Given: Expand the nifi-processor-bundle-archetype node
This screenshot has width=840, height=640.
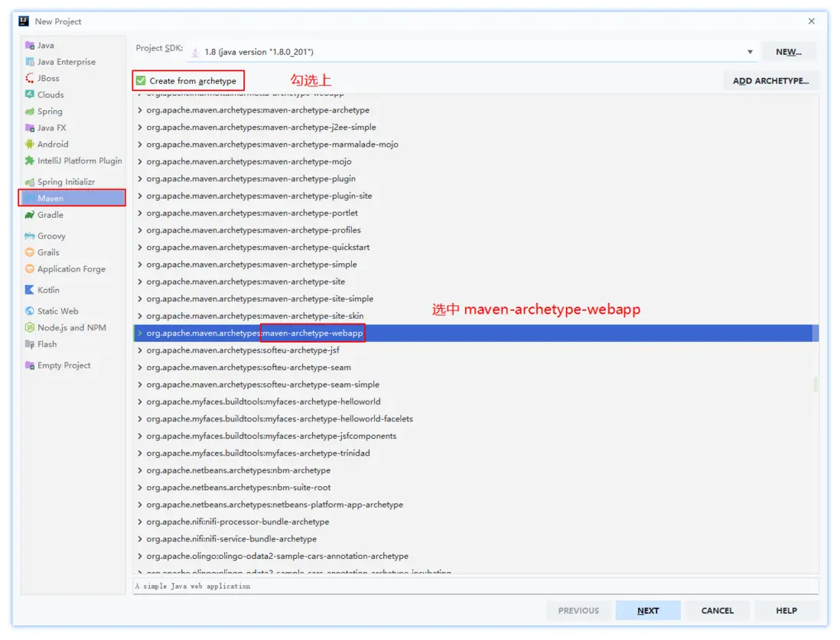Looking at the screenshot, I should [x=140, y=521].
